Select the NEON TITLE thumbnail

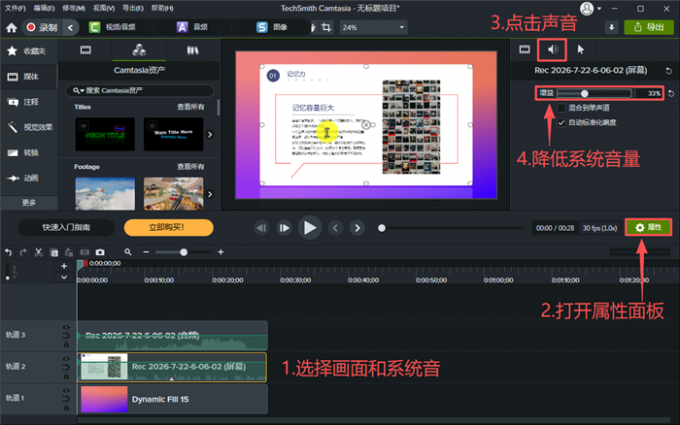(105, 134)
